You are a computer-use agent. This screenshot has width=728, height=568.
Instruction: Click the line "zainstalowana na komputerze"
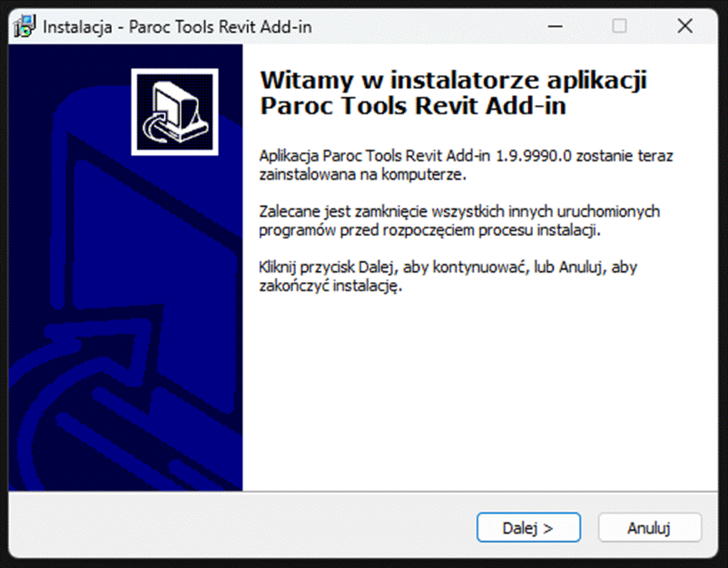[x=363, y=174]
